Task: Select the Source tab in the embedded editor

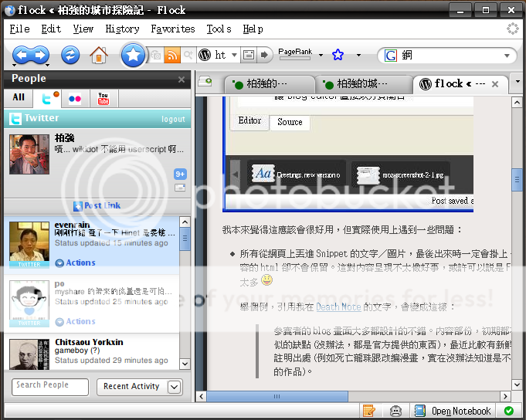Action: [x=290, y=122]
